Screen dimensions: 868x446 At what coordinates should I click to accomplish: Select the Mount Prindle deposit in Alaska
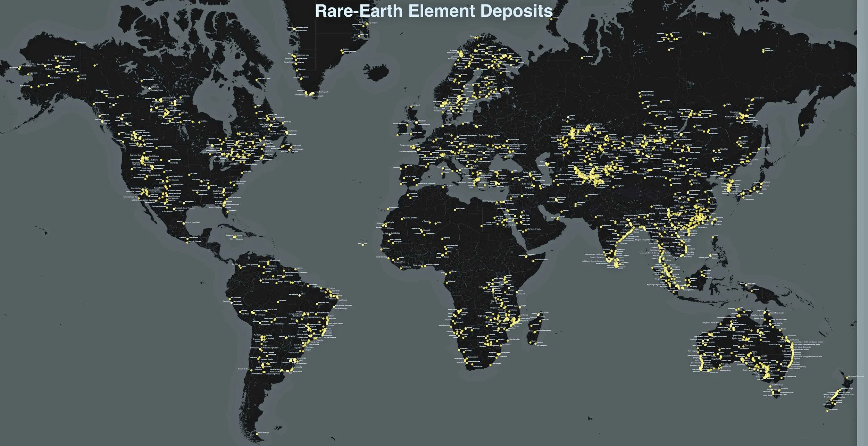[68, 70]
